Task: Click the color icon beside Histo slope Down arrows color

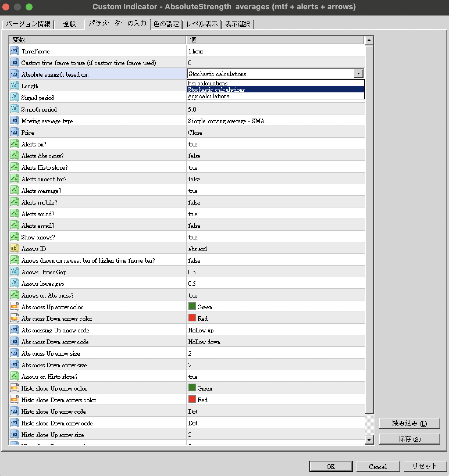Action: [x=14, y=400]
